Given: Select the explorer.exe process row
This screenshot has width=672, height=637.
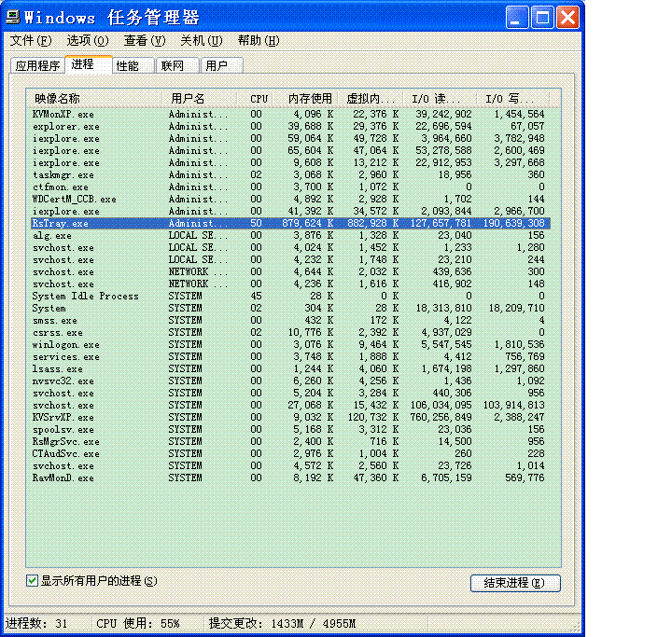Looking at the screenshot, I should click(x=290, y=126).
